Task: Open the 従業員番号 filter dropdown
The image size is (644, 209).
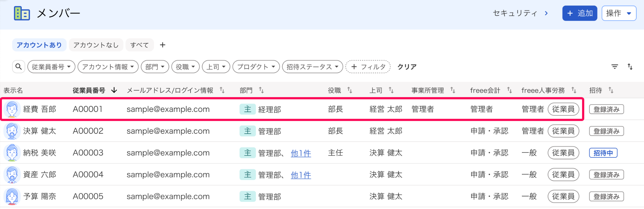Action: pyautogui.click(x=51, y=67)
